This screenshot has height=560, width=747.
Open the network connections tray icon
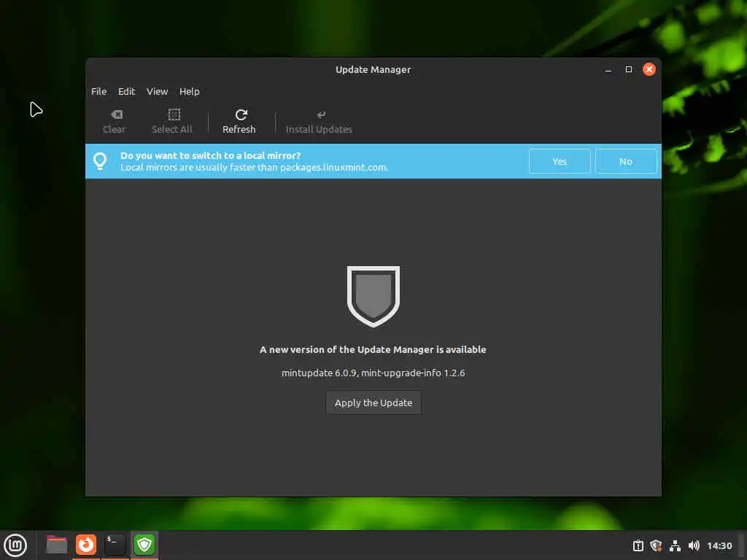(675, 545)
